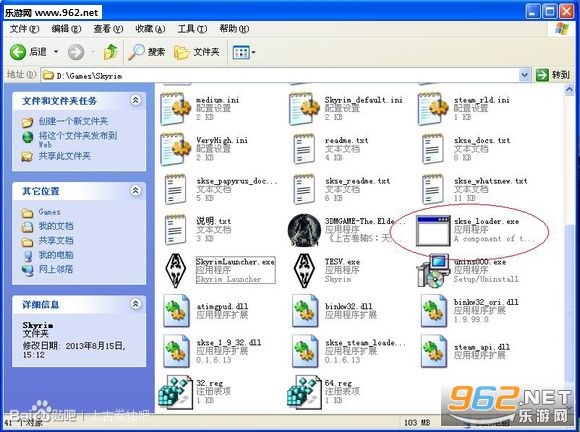Select the steam_api.dll file icon
The height and width of the screenshot is (432, 580).
434,351
